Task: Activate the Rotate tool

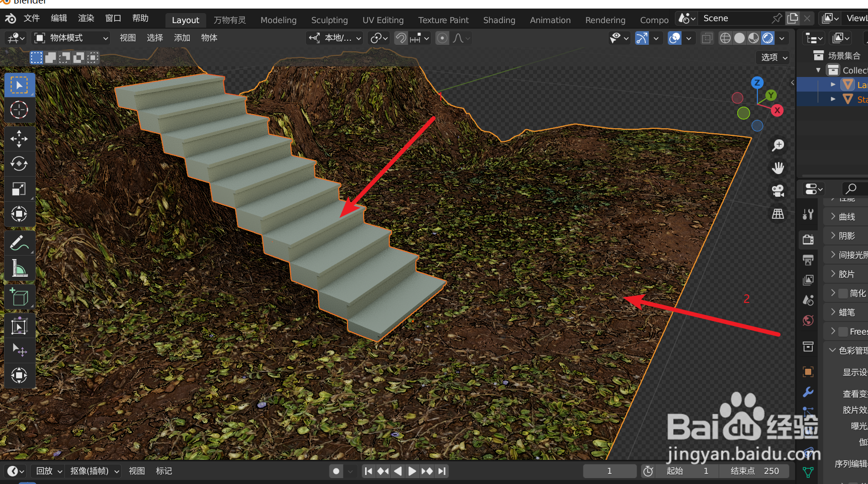Action: coord(20,164)
